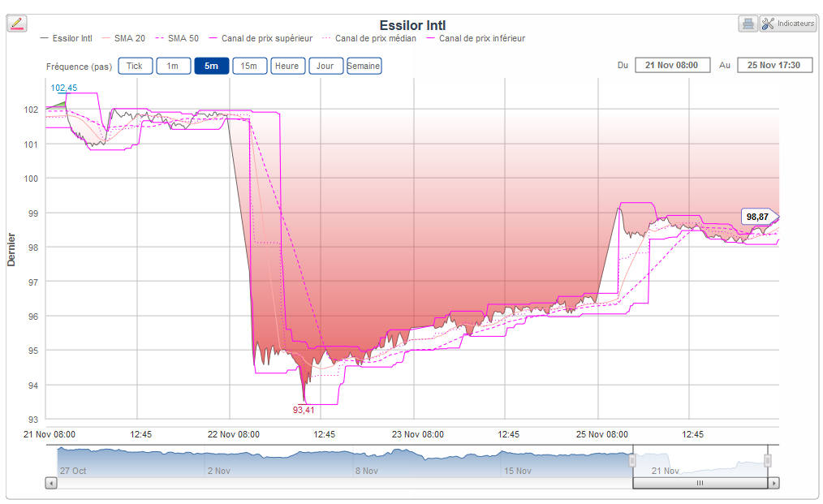Toggle Canal de prix supérieur legend
Image resolution: width=823 pixels, height=504 pixels.
coord(261,38)
